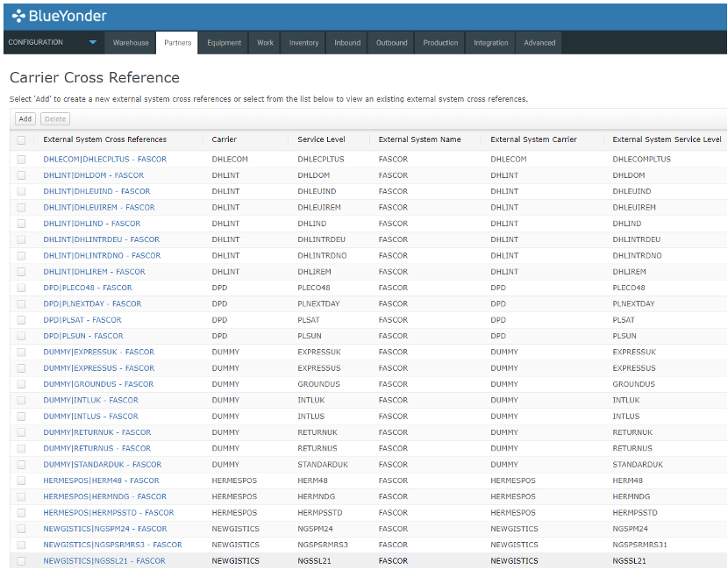Go to the Inbound tab
Screen dimensions: 728x570
(x=347, y=43)
